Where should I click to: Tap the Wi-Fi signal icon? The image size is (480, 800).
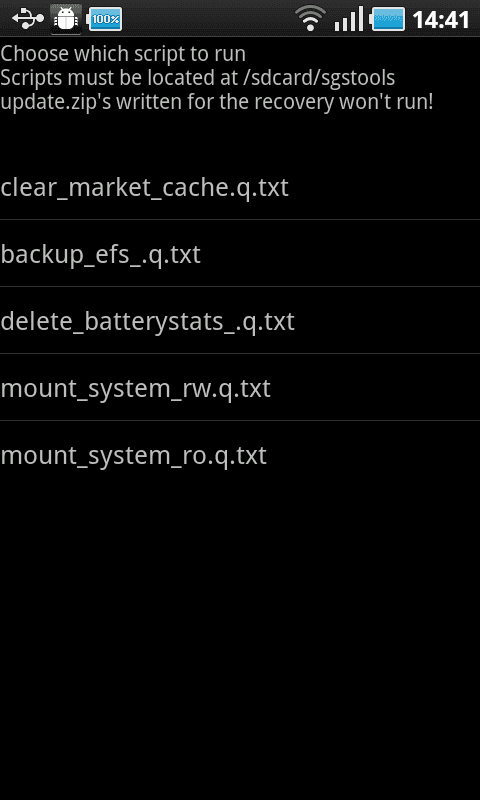[x=310, y=18]
